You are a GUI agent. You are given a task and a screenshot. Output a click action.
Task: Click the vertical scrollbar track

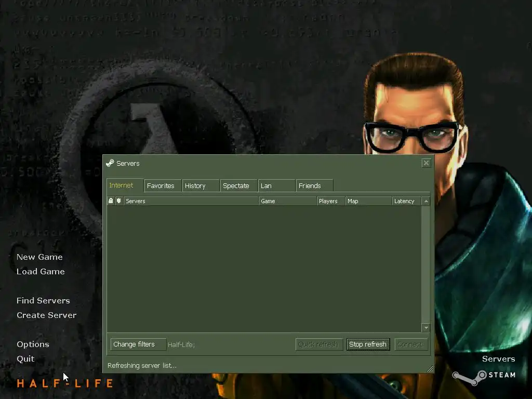pyautogui.click(x=426, y=264)
